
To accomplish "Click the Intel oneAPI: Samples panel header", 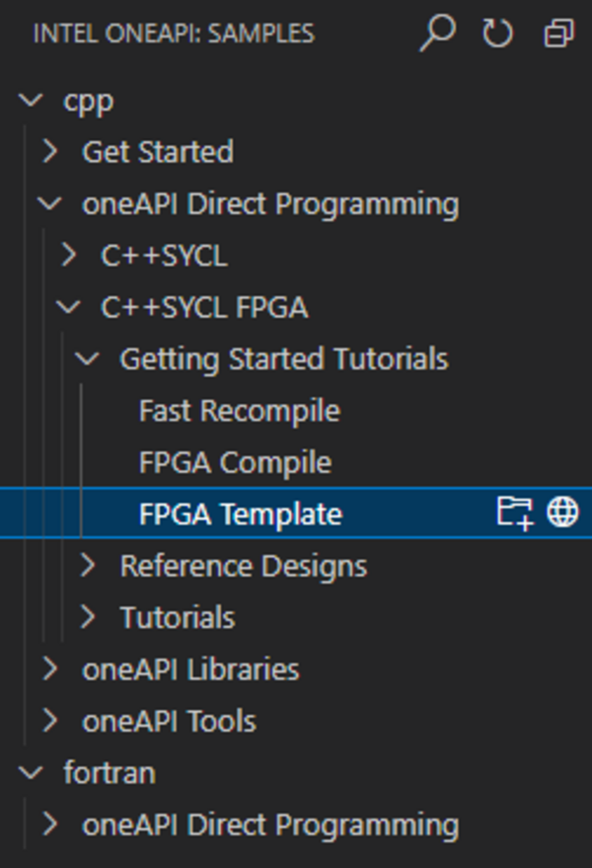I will [174, 34].
